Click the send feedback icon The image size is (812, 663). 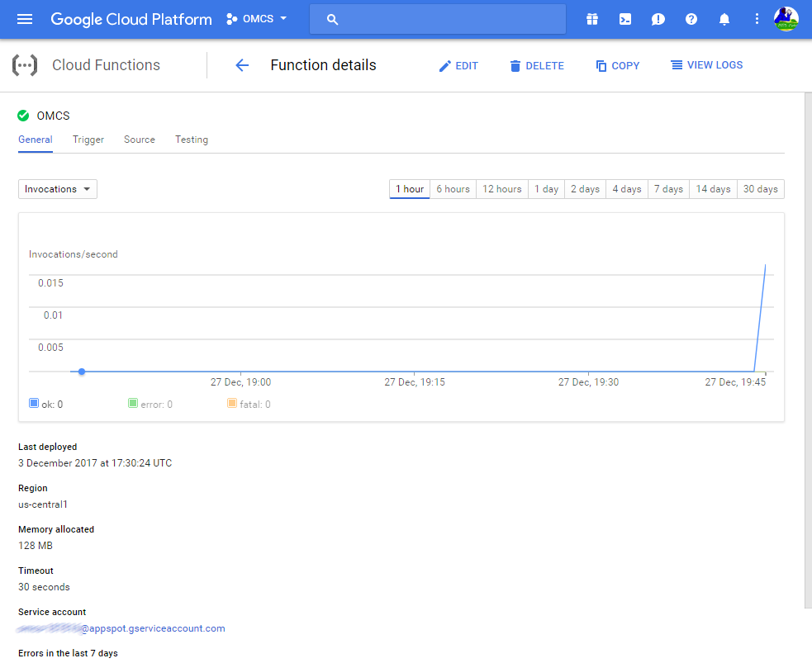(x=658, y=19)
